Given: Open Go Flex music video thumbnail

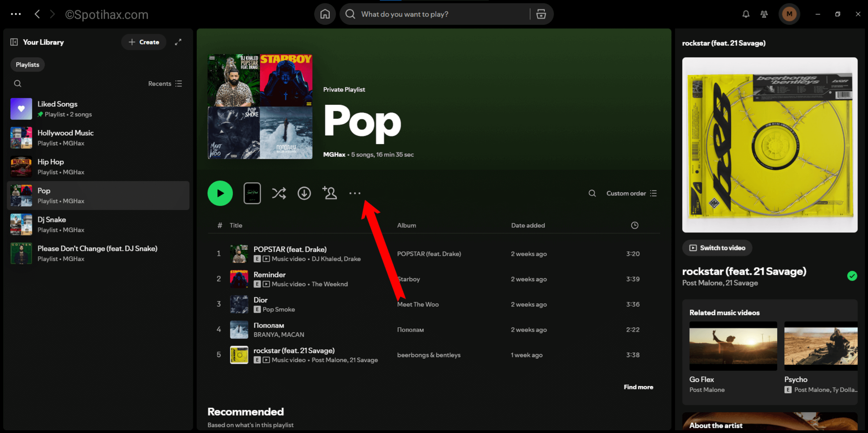Looking at the screenshot, I should (x=733, y=346).
